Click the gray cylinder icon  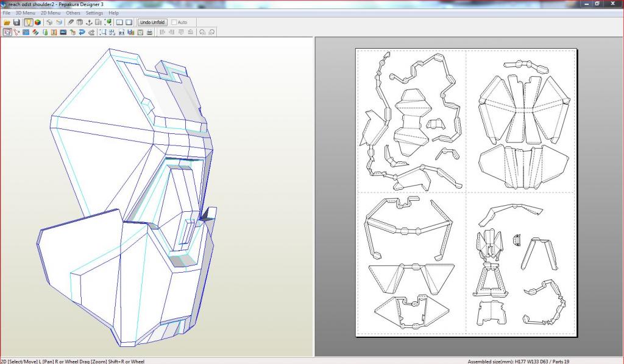[80, 23]
